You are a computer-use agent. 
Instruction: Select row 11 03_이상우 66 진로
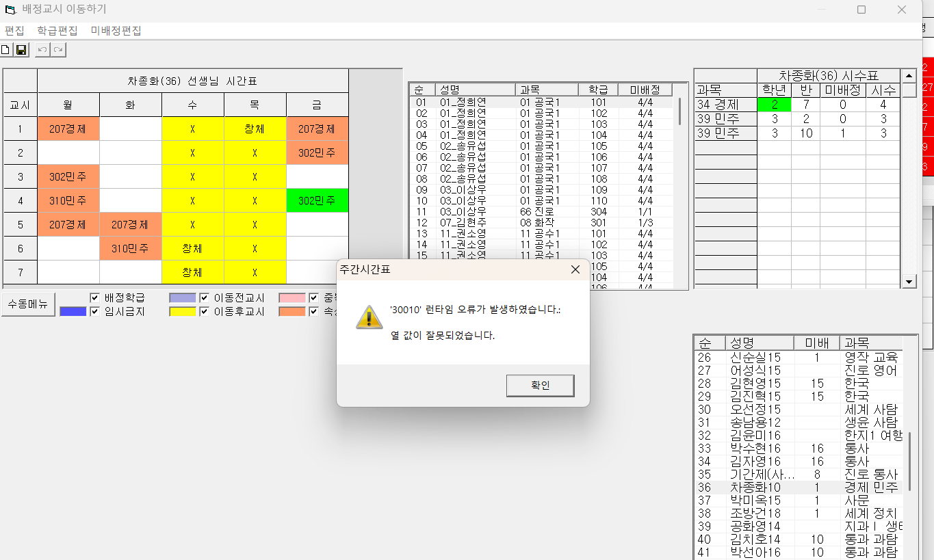pos(541,211)
